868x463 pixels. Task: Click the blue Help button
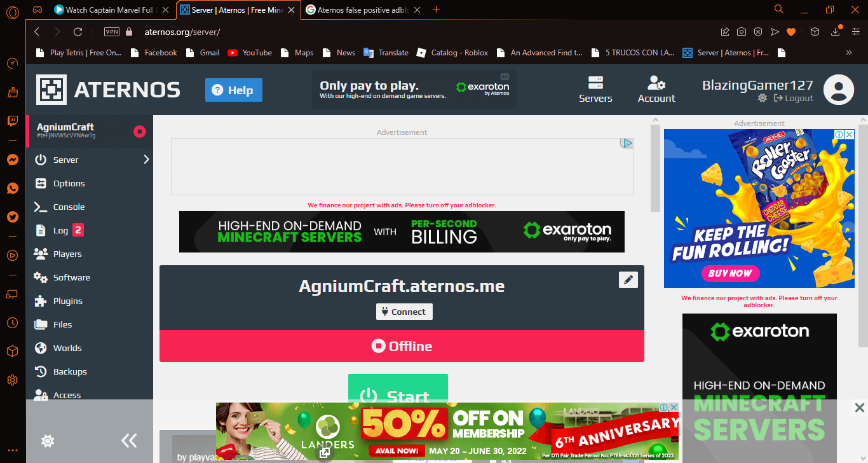tap(234, 90)
